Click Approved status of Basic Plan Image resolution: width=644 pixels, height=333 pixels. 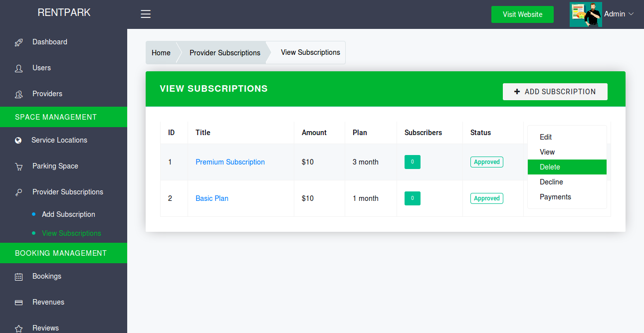coord(487,198)
